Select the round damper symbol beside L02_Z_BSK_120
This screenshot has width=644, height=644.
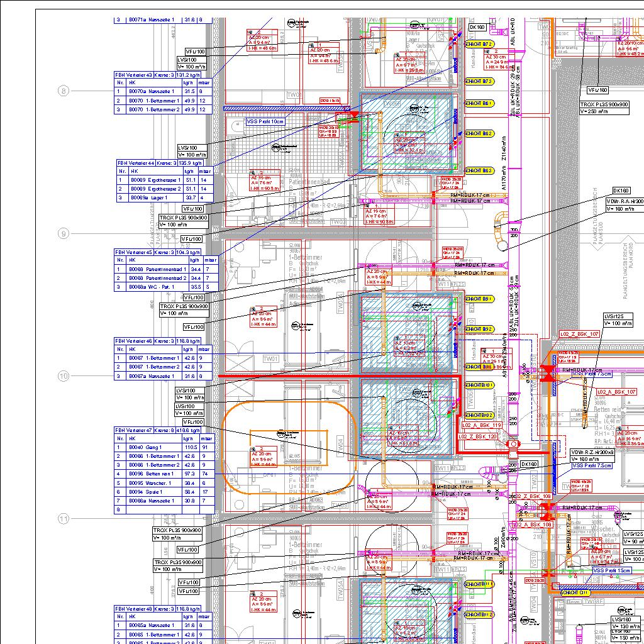513,444
